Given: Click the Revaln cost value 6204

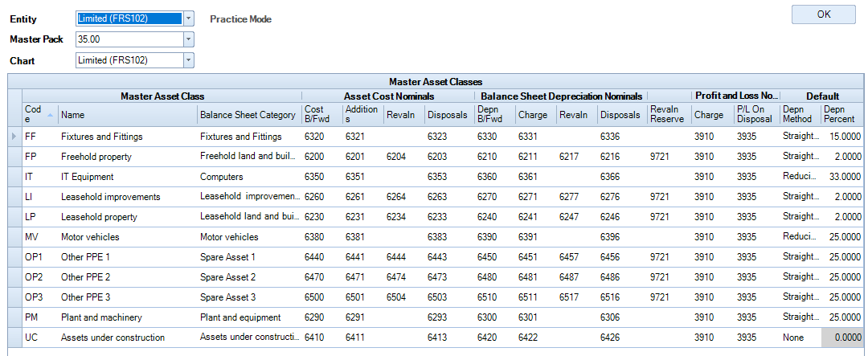Looking at the screenshot, I should coord(403,157).
